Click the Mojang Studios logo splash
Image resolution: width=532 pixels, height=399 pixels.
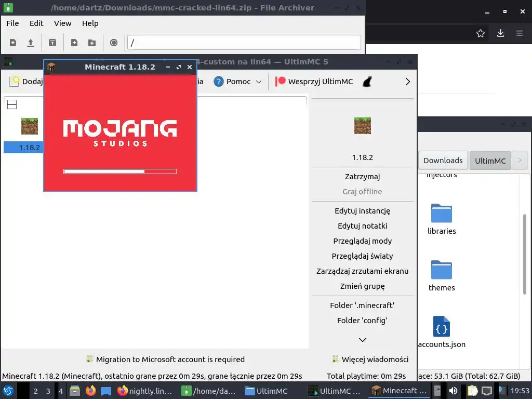point(120,132)
